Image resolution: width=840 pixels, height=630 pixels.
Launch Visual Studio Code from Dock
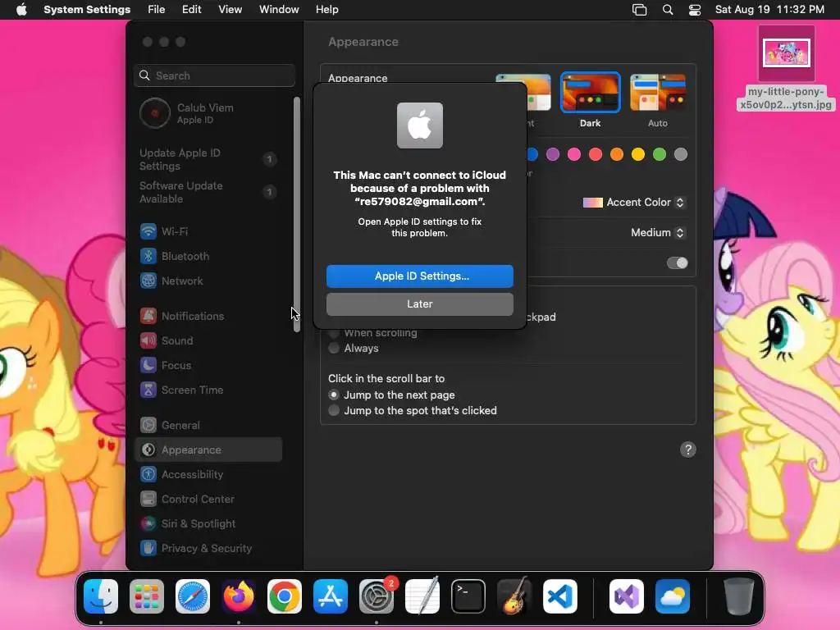coord(559,596)
